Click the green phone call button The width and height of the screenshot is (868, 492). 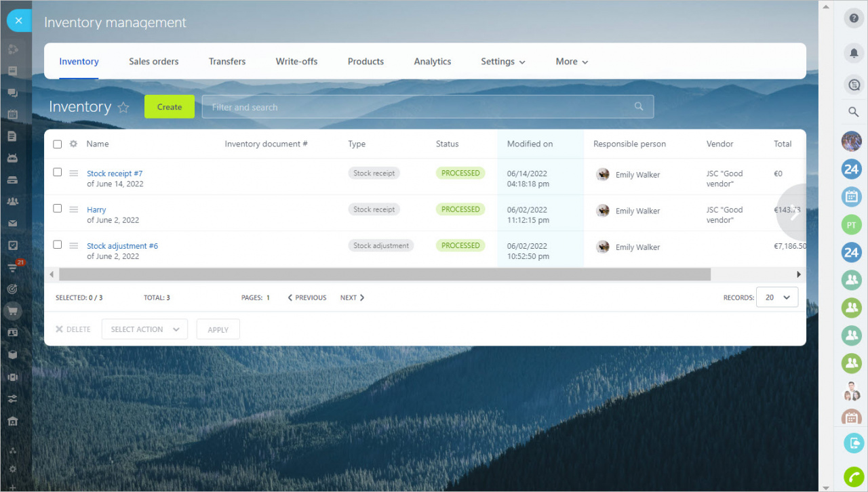(x=854, y=476)
